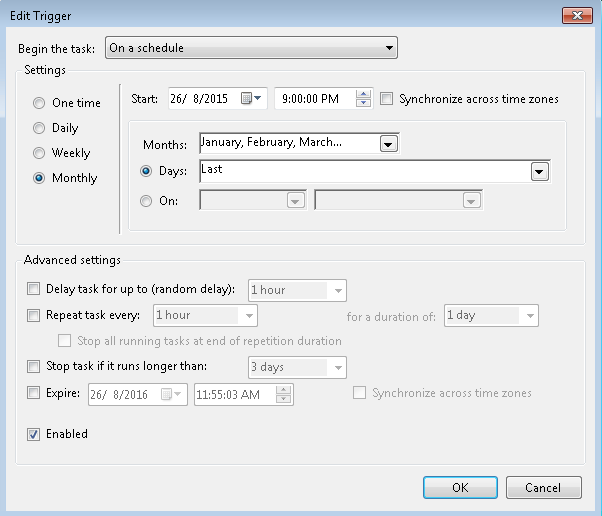The width and height of the screenshot is (602, 516).
Task: Toggle Stop task if it runs longer than
Action: point(33,366)
